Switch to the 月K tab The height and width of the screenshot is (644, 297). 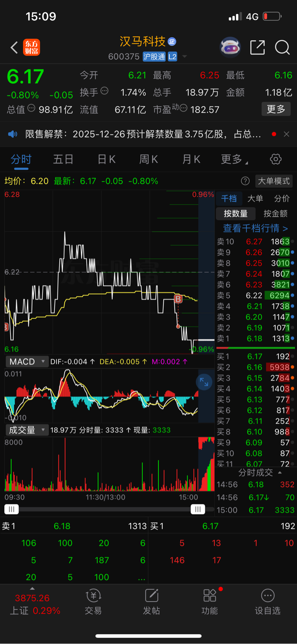(x=191, y=159)
